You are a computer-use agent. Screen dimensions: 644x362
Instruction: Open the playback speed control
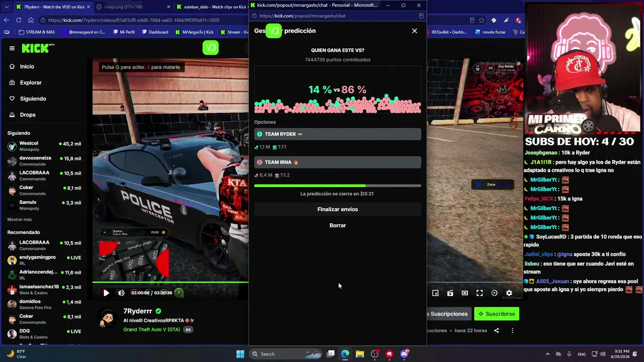[x=494, y=293]
